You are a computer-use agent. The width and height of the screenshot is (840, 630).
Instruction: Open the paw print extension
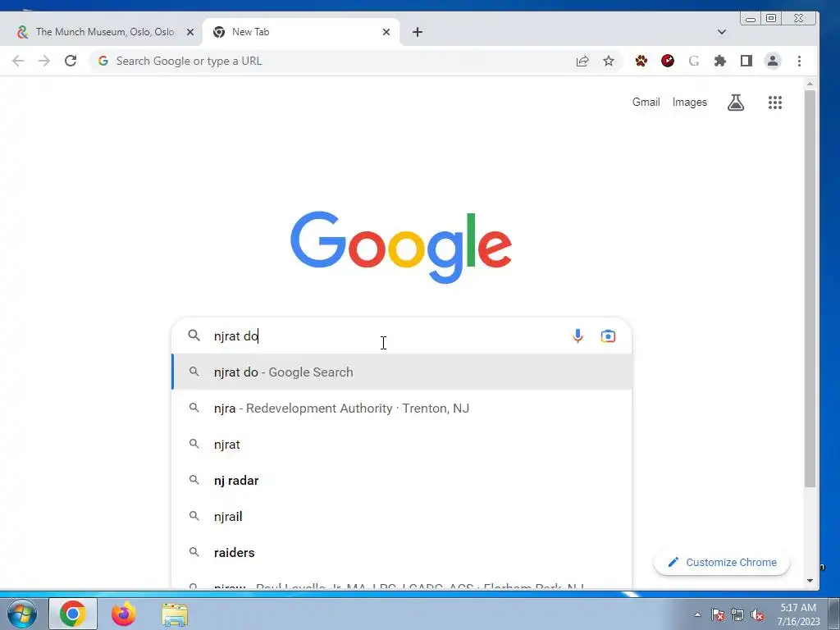click(x=641, y=61)
